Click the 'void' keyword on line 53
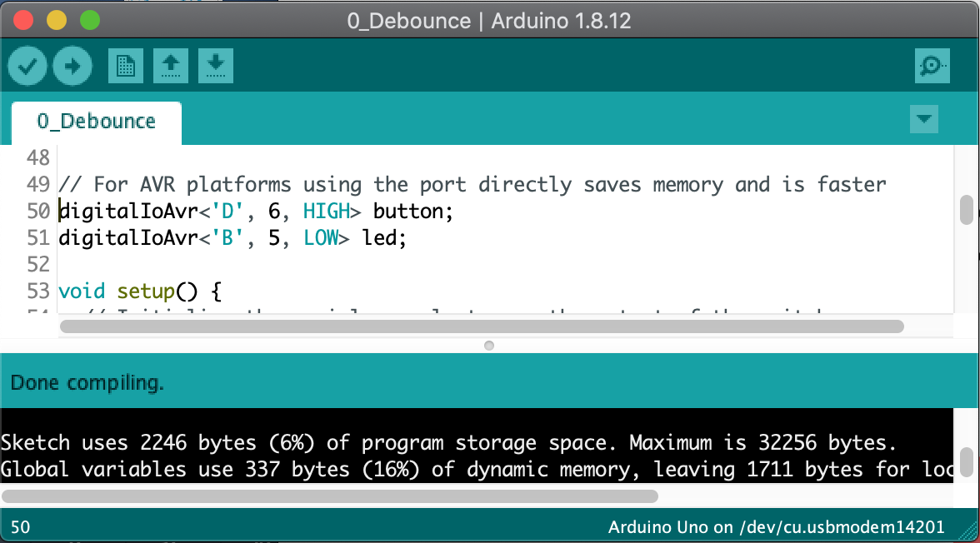The image size is (980, 543). pyautogui.click(x=82, y=291)
